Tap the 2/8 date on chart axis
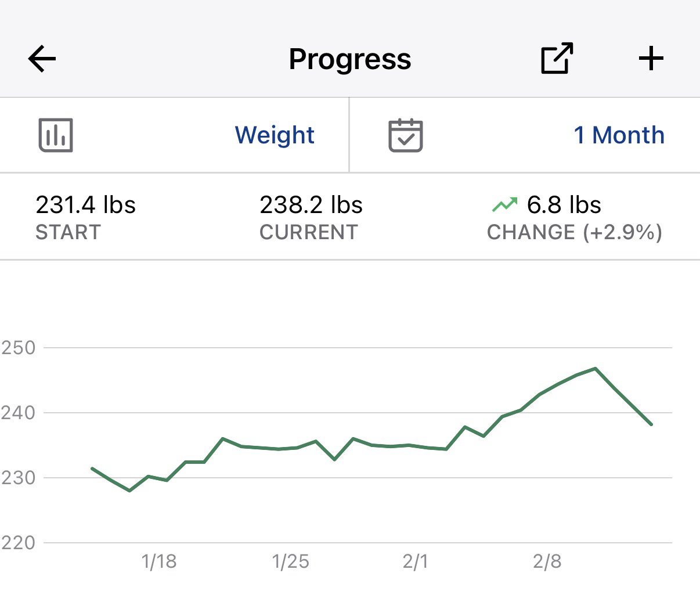 pos(547,561)
